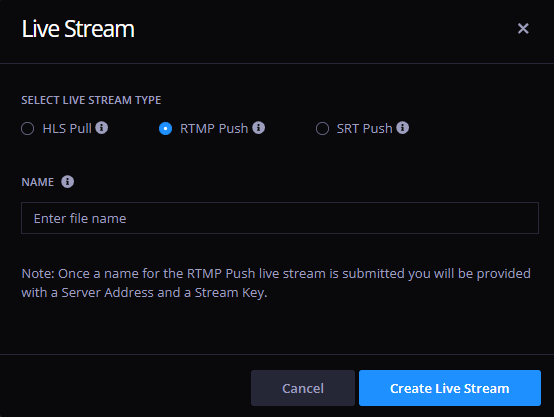
Task: Click the HLS Pull text label
Action: tap(67, 129)
